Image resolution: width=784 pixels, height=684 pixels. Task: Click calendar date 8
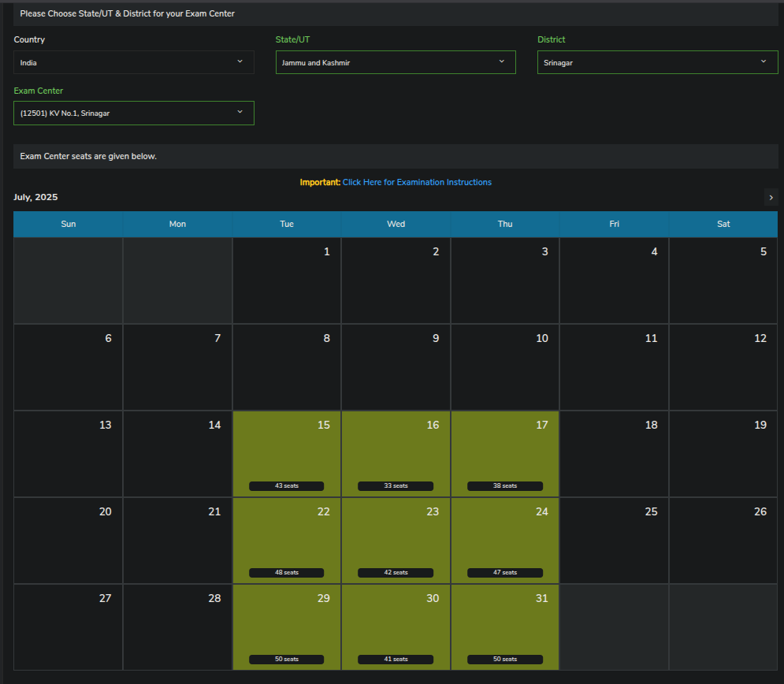tap(287, 367)
